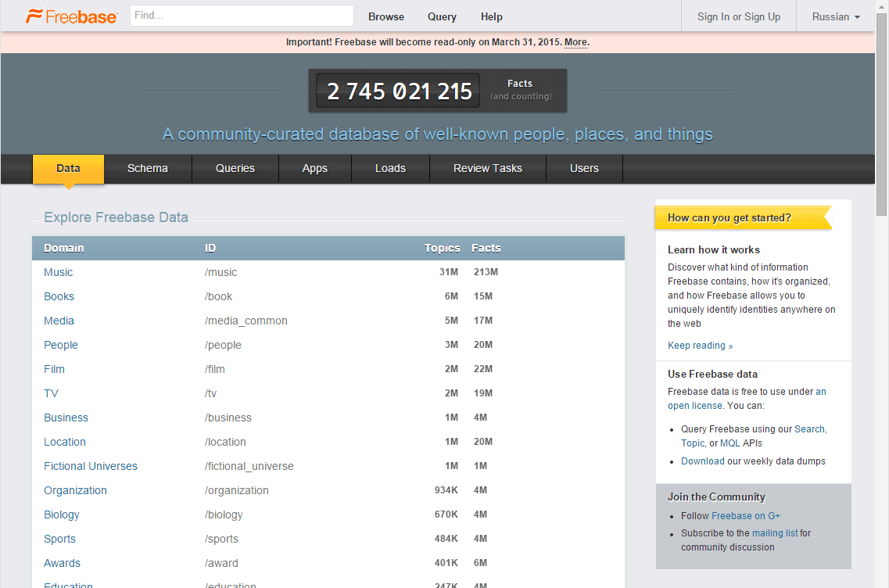The height and width of the screenshot is (588, 889).
Task: Click the Freebase logo
Action: (x=72, y=16)
